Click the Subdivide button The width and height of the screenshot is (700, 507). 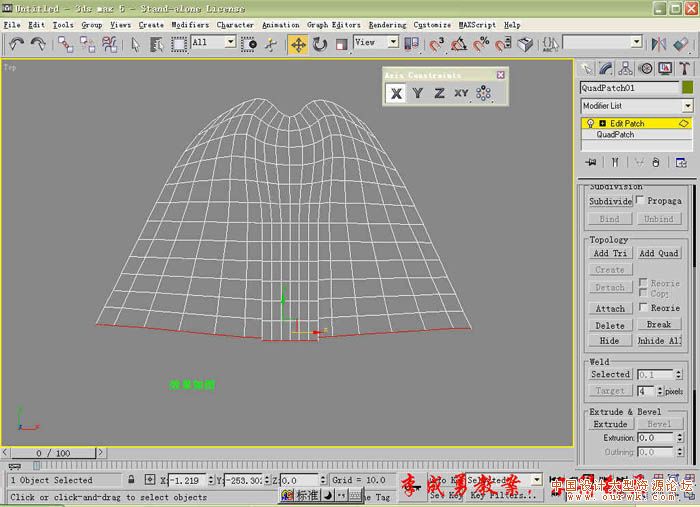point(610,201)
